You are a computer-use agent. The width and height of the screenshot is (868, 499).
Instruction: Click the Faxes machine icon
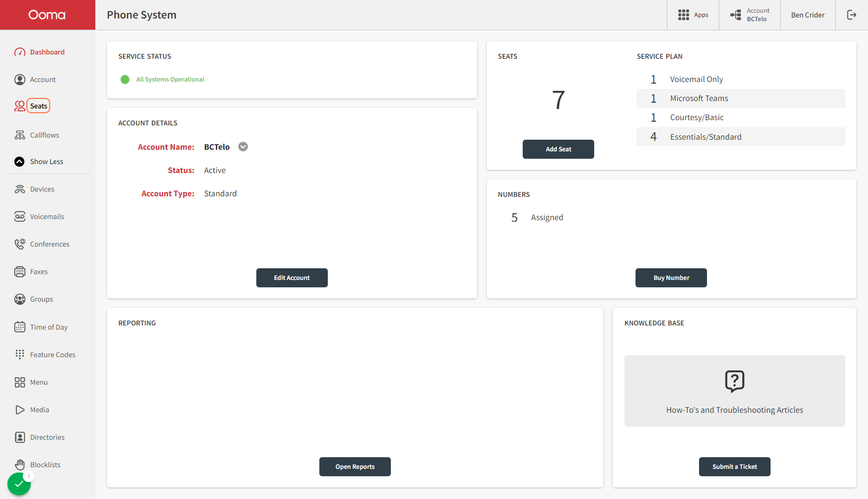(20, 271)
